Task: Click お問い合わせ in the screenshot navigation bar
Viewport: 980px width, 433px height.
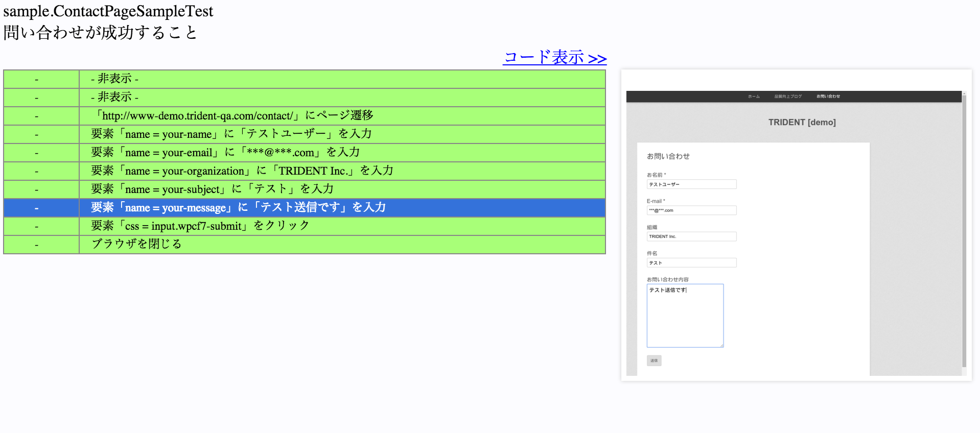Action: [828, 97]
